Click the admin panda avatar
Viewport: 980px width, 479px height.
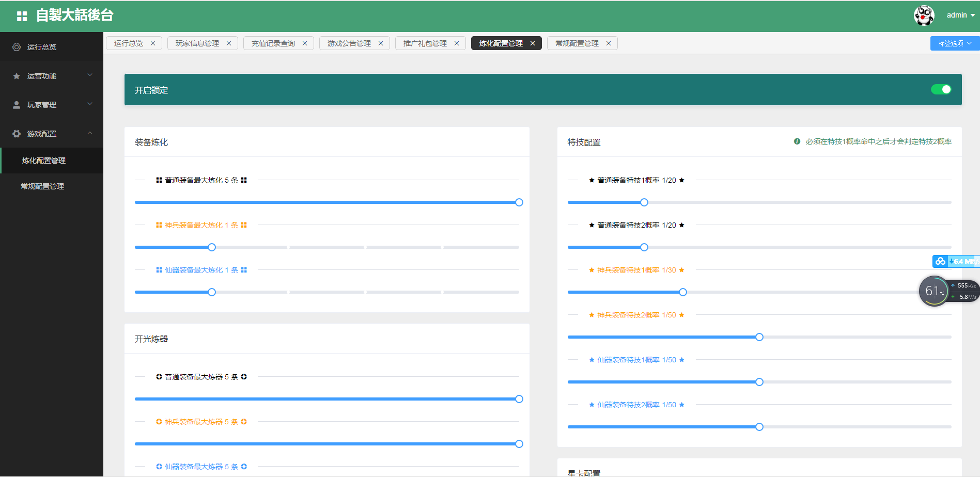pyautogui.click(x=924, y=15)
